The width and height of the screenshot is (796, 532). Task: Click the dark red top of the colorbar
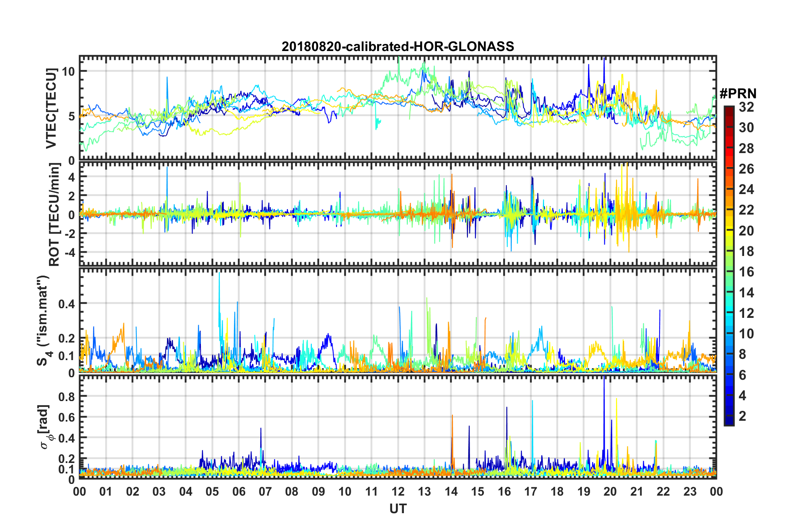729,110
